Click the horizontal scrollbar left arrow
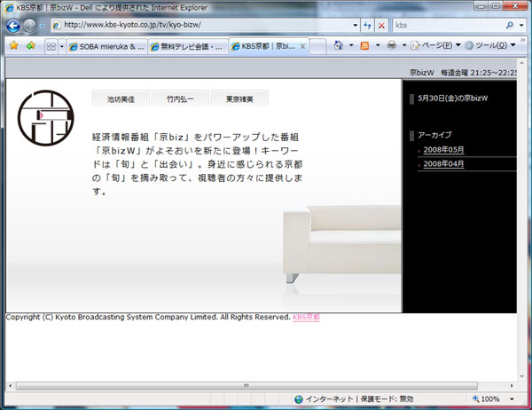The width and height of the screenshot is (532, 410). click(10, 386)
